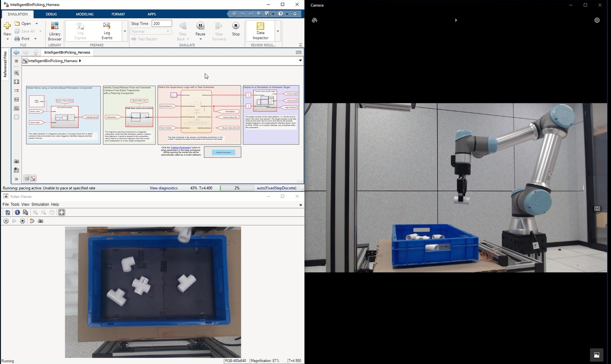
Task: Open Video Viewer information icon
Action: coord(17,213)
